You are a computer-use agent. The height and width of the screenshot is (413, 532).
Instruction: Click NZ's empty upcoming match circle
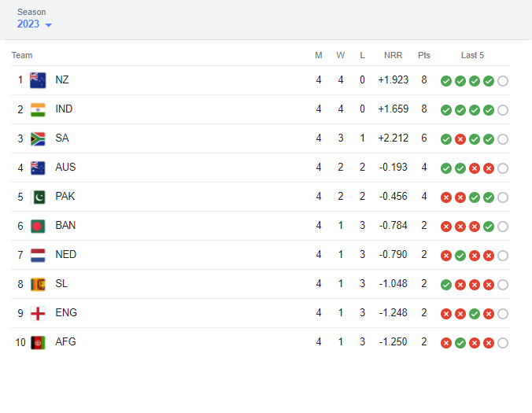[x=503, y=81]
